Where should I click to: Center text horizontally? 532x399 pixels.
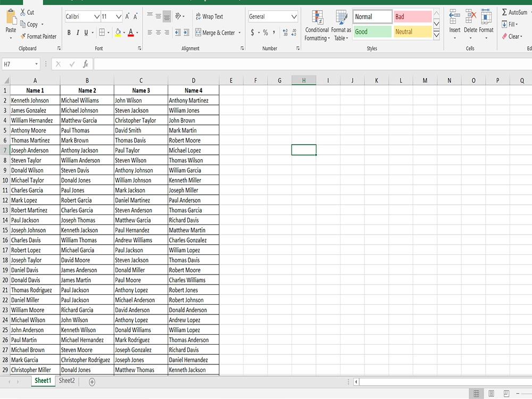[x=159, y=32]
